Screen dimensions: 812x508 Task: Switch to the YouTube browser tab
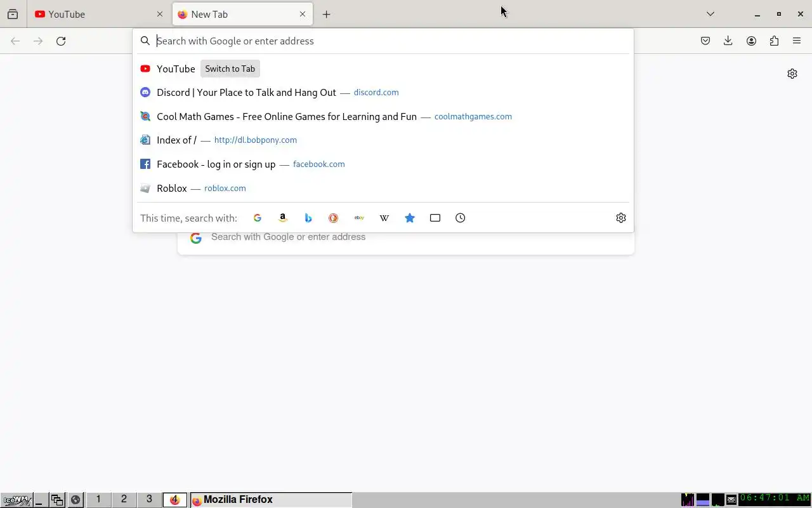[x=100, y=14]
